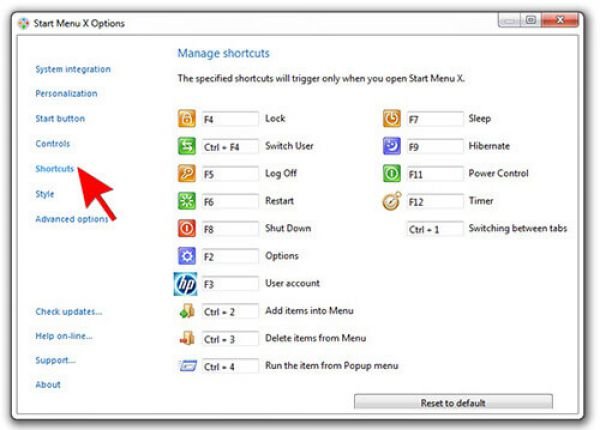Open the System integration section

73,69
